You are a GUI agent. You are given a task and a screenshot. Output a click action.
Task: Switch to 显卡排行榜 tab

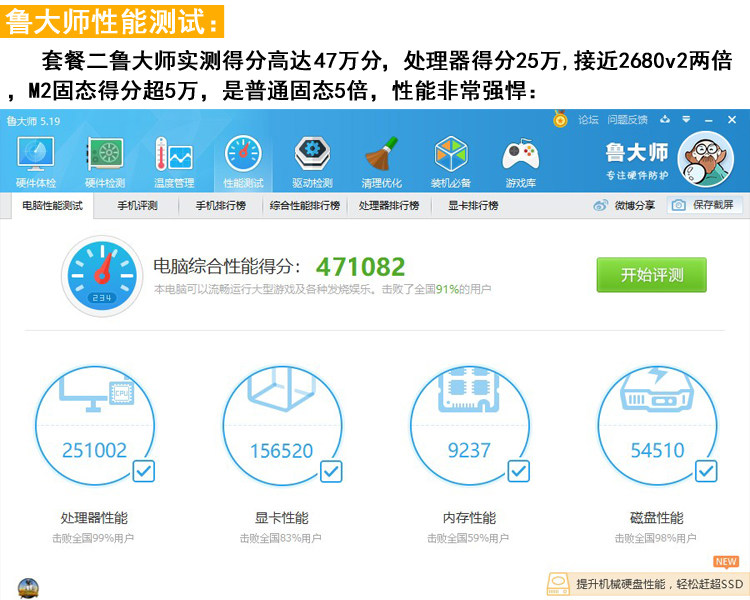[x=473, y=206]
